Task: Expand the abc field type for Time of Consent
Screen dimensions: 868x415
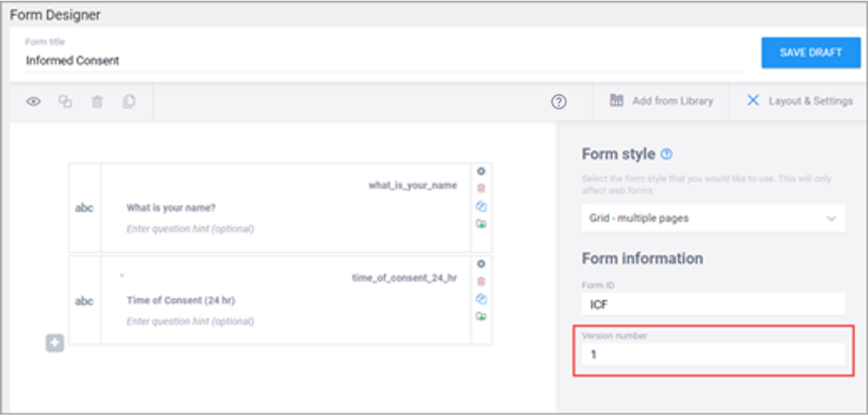Action: [x=84, y=300]
